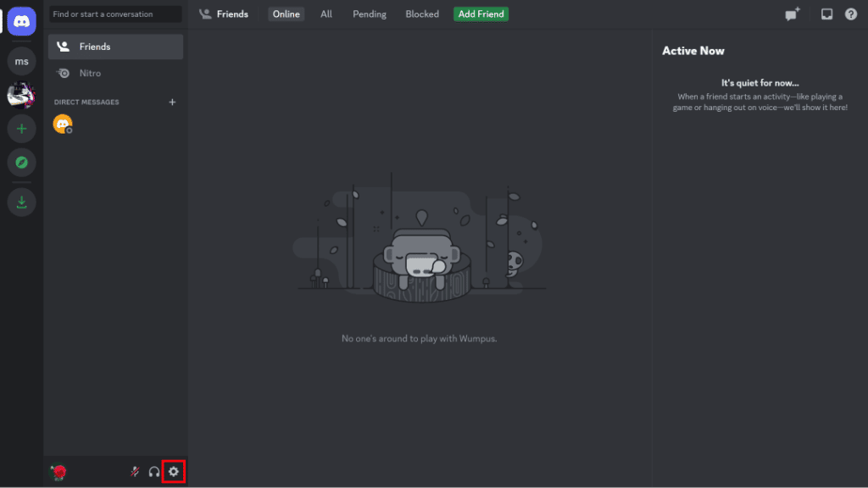The height and width of the screenshot is (488, 868).
Task: Open the Friends sidebar entry
Action: tap(115, 47)
